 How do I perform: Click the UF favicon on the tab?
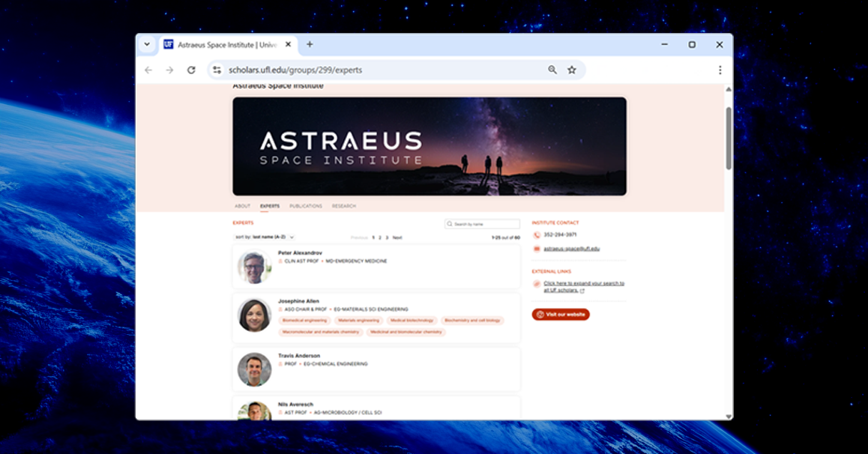coord(169,44)
